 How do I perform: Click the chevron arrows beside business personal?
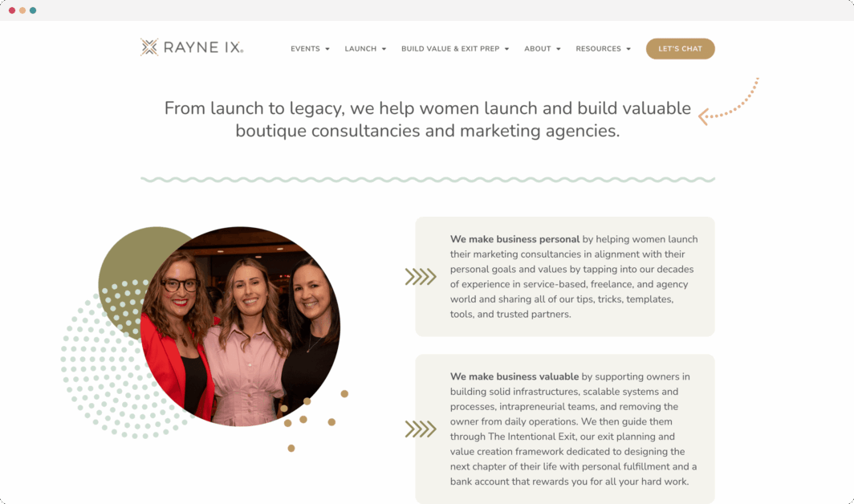pos(421,277)
